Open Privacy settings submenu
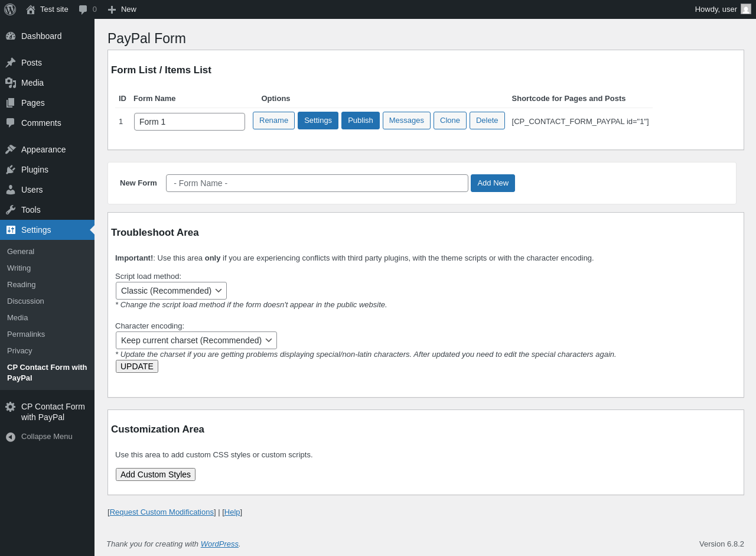Screen dimensions: 756x556 (x=19, y=351)
